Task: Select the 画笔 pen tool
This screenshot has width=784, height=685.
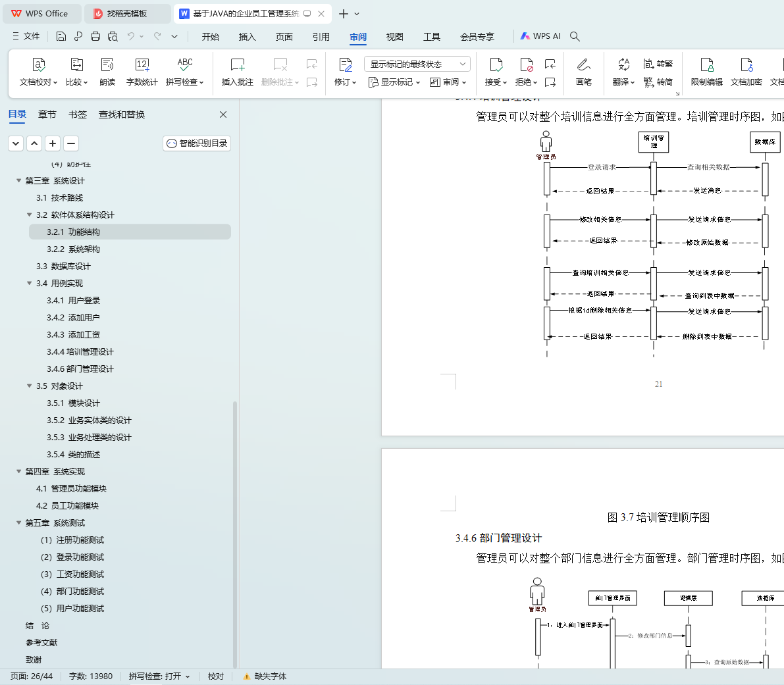Action: (583, 72)
